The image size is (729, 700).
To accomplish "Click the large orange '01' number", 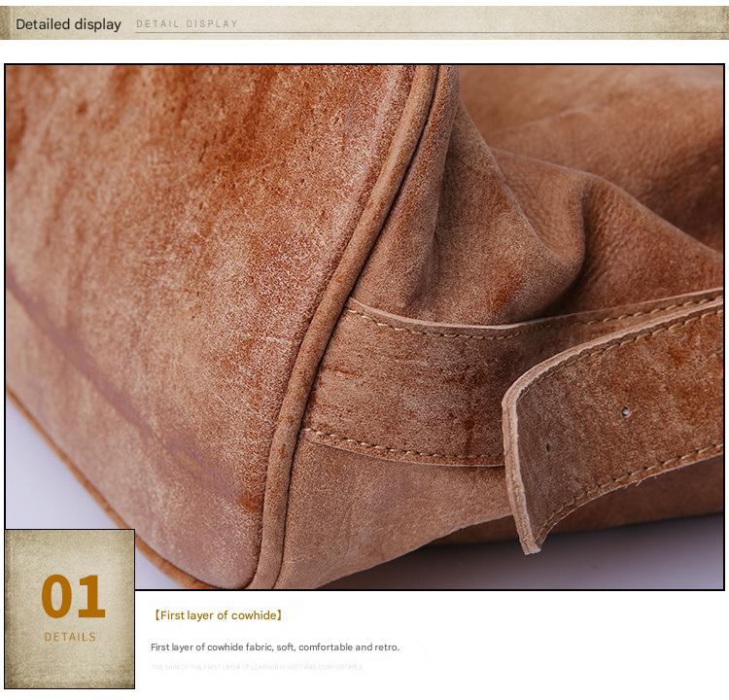I will [x=72, y=597].
